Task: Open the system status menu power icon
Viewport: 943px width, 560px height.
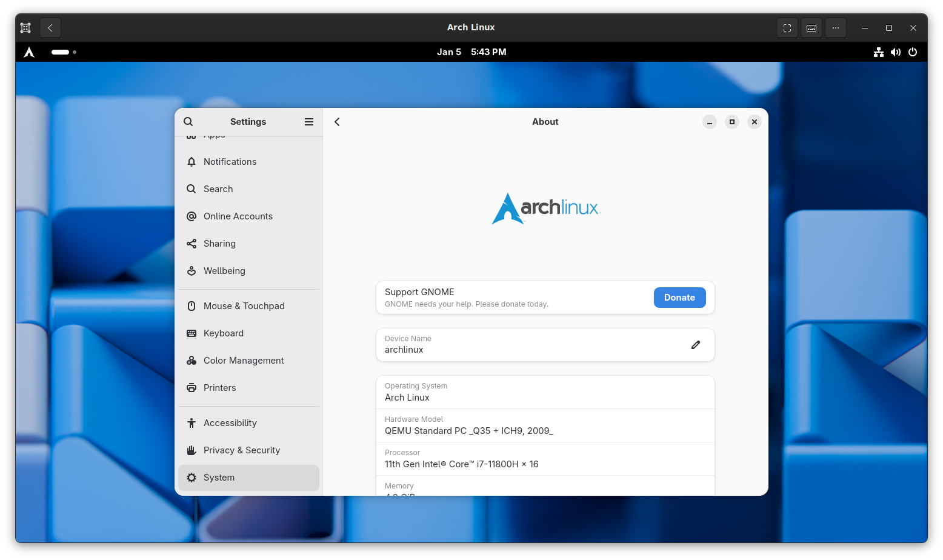Action: tap(913, 52)
